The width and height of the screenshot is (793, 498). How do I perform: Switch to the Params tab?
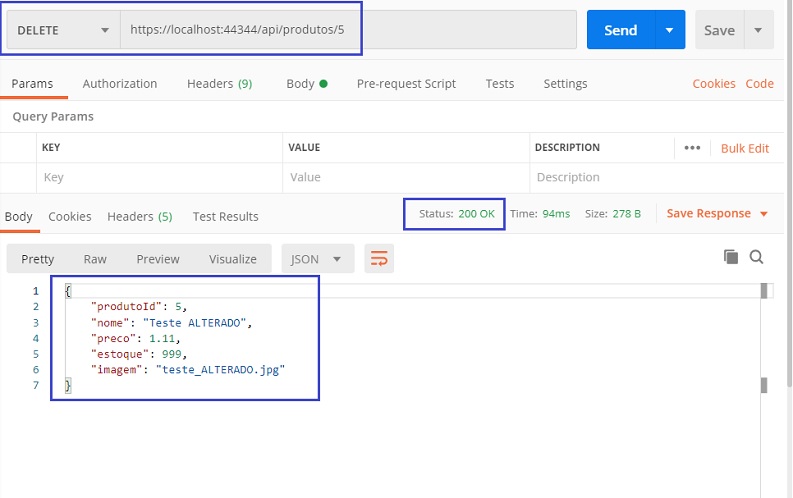32,84
